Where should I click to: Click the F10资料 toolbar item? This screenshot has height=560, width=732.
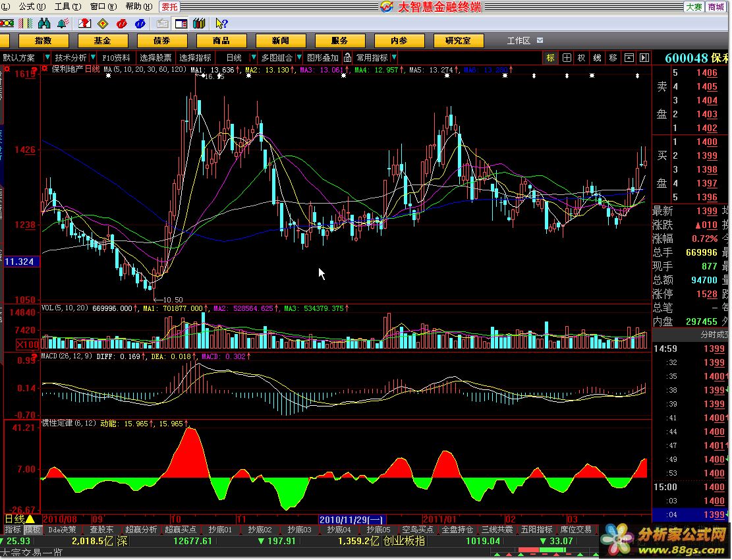coord(116,58)
